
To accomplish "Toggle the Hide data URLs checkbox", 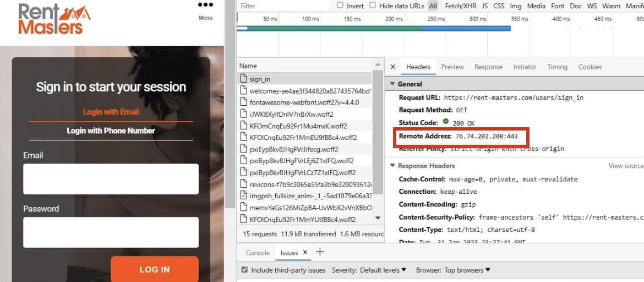I will (x=373, y=6).
